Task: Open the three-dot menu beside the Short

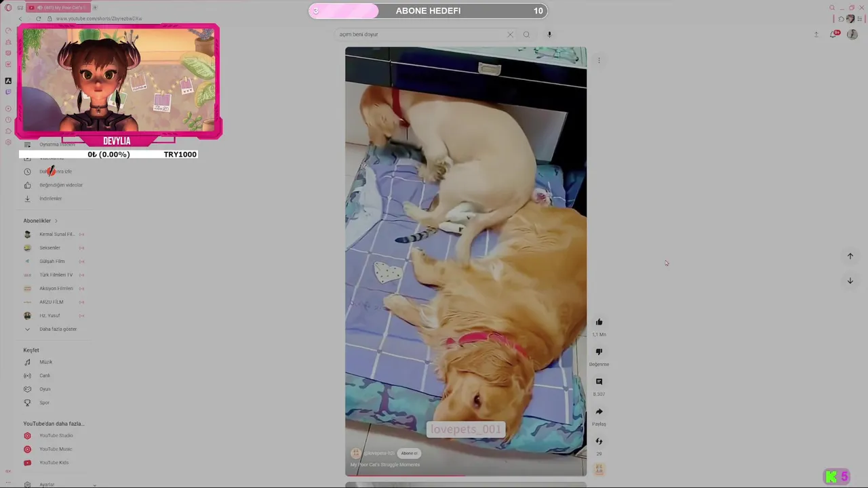Action: point(599,60)
